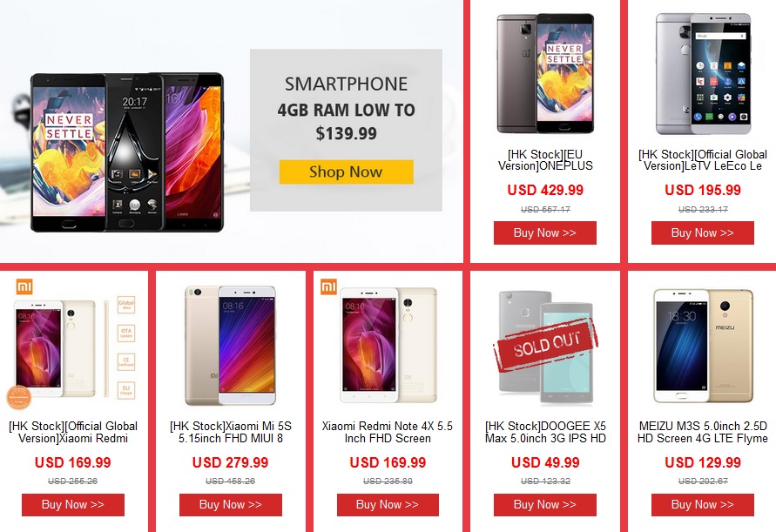Click the OnePlus Never Settle product image
The width and height of the screenshot is (776, 532).
click(545, 73)
